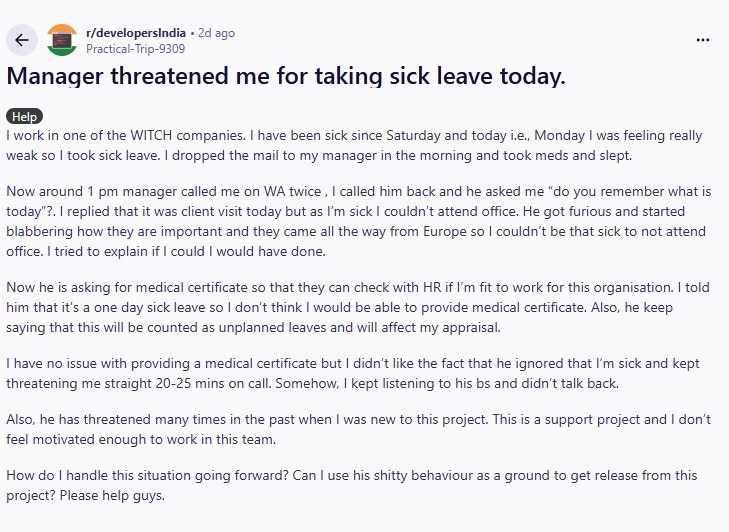The height and width of the screenshot is (532, 729).
Task: View the Practical-Trip-9309 user profile
Action: coord(134,48)
